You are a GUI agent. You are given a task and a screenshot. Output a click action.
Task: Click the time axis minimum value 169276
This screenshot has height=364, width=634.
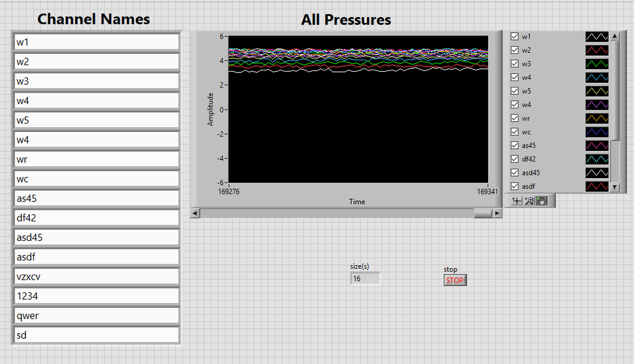pos(229,192)
